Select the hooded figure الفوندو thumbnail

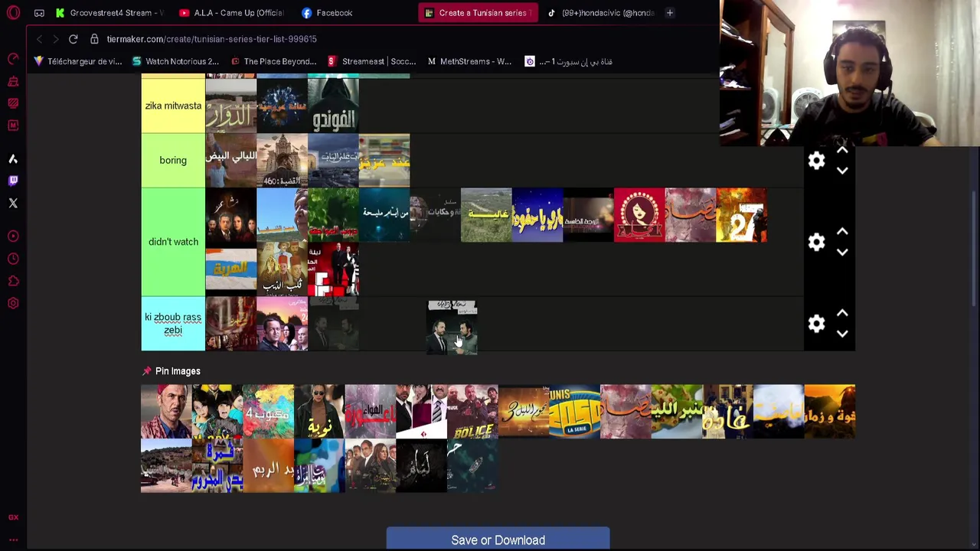point(333,106)
